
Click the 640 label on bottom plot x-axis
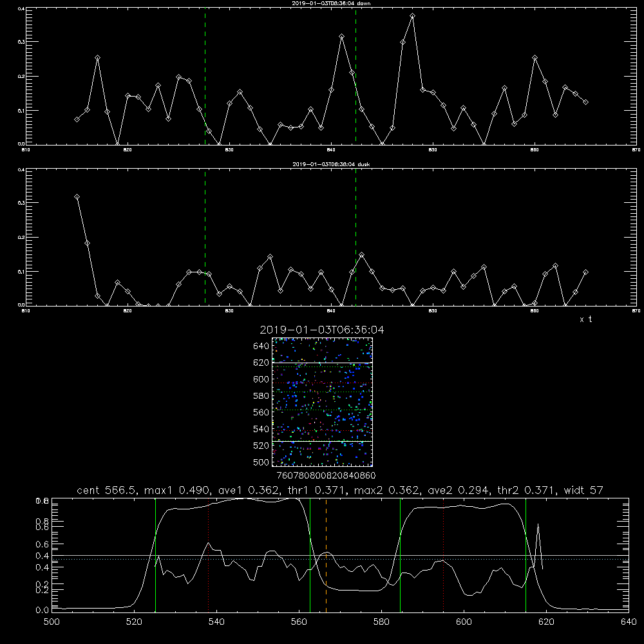(x=629, y=622)
